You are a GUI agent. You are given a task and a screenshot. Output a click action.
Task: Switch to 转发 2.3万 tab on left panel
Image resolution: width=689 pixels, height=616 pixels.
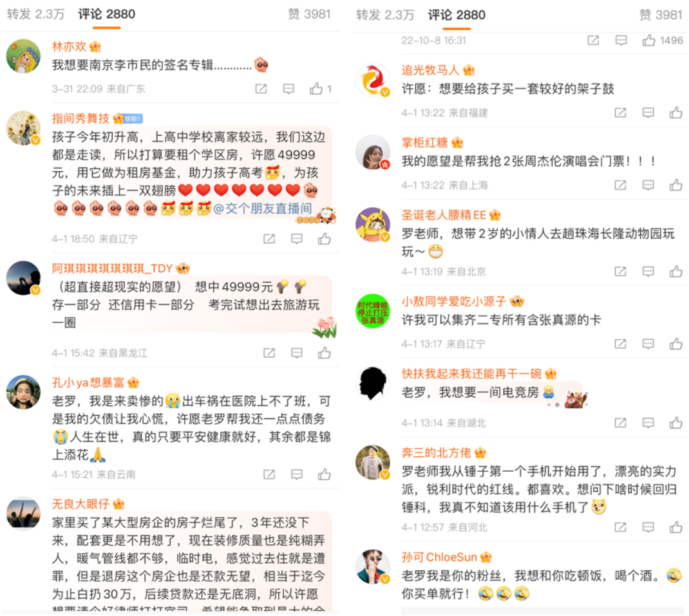[x=35, y=14]
